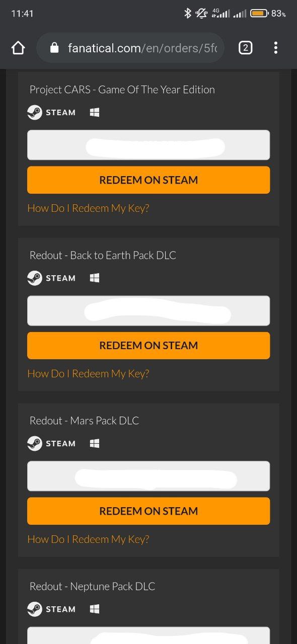Viewport: 297px width, 644px height.
Task: Tap the Steam logo under Redout Mars Pack
Action: click(x=35, y=443)
